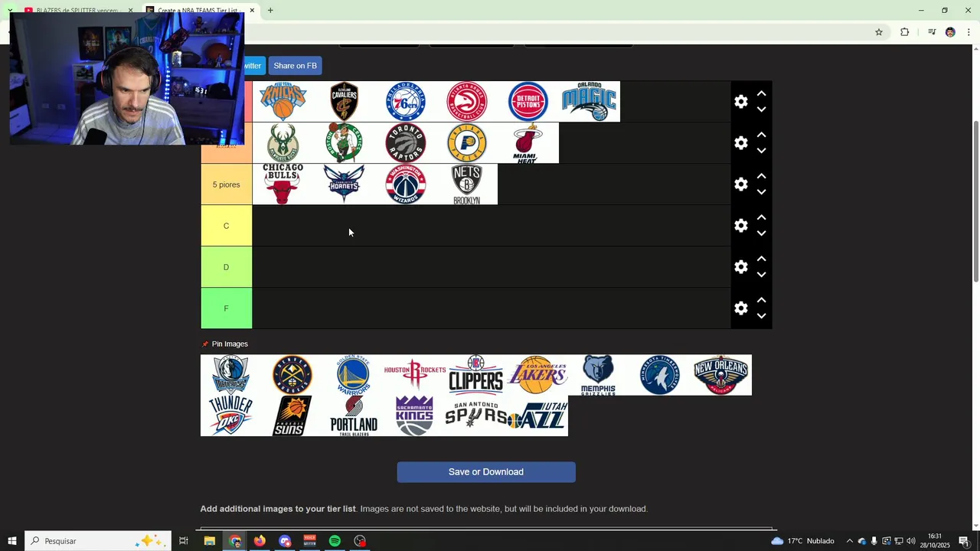Click the Denver Nuggets logo

coord(292,375)
